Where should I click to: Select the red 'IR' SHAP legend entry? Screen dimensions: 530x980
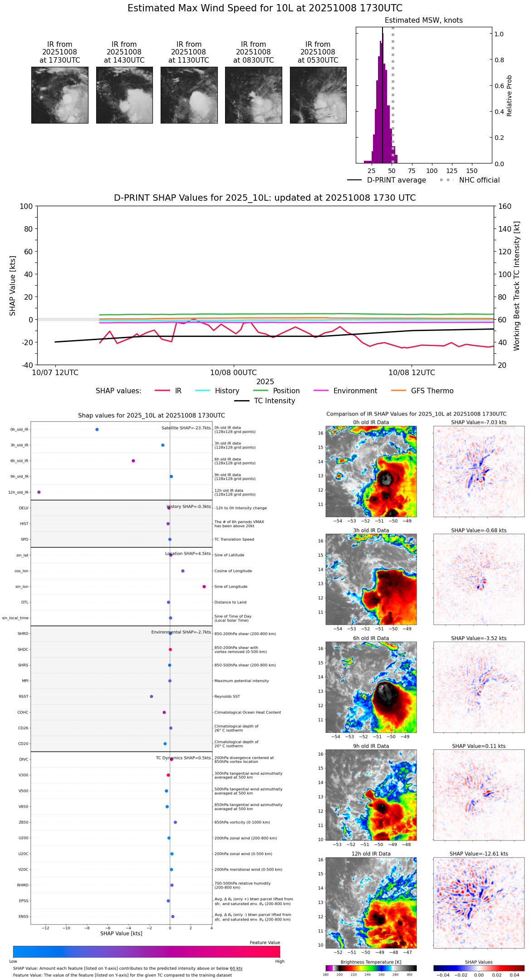[168, 391]
